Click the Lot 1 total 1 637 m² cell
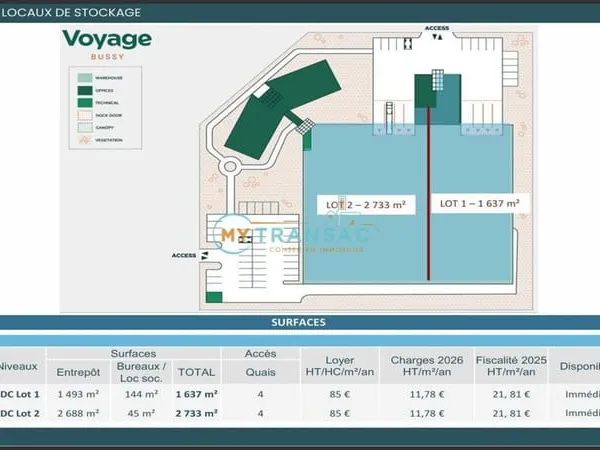The height and width of the screenshot is (450, 600). pos(197,394)
